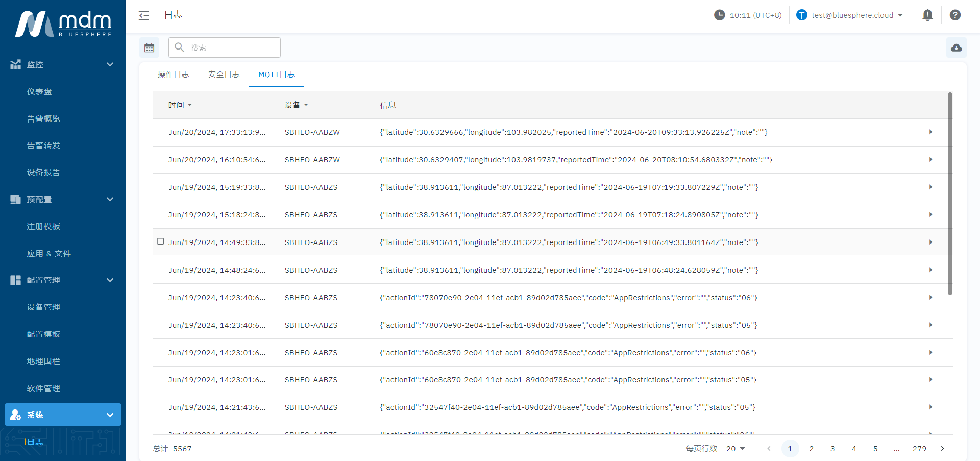Open the rows-per-page dropdown showing 20

click(736, 449)
